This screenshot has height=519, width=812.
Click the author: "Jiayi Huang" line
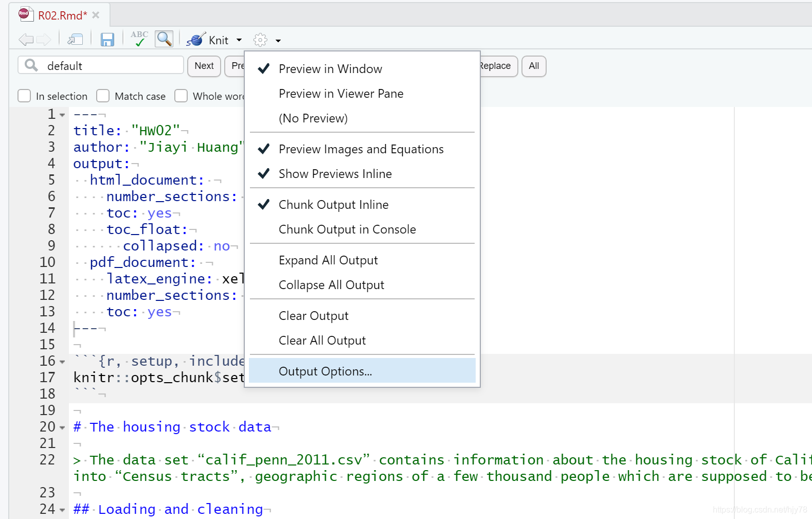click(x=158, y=147)
